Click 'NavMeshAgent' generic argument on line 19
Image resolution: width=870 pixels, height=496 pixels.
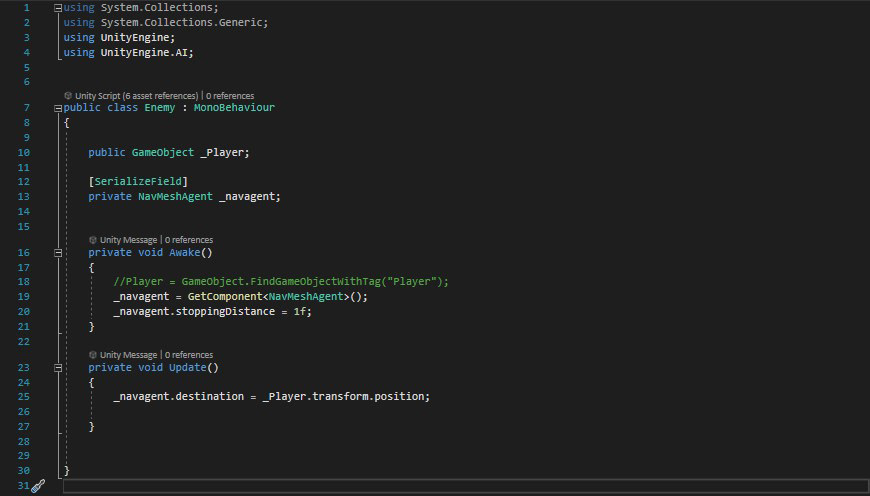click(x=305, y=296)
